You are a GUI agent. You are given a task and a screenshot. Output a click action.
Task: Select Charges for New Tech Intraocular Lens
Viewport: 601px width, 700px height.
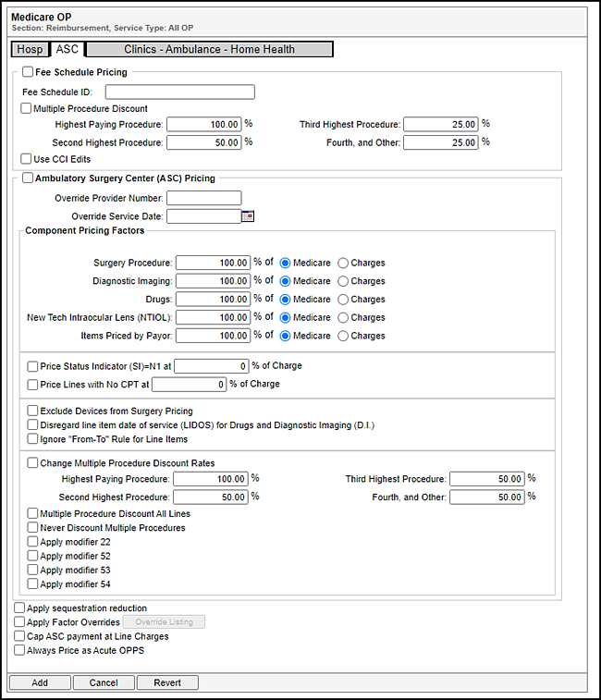click(x=343, y=318)
